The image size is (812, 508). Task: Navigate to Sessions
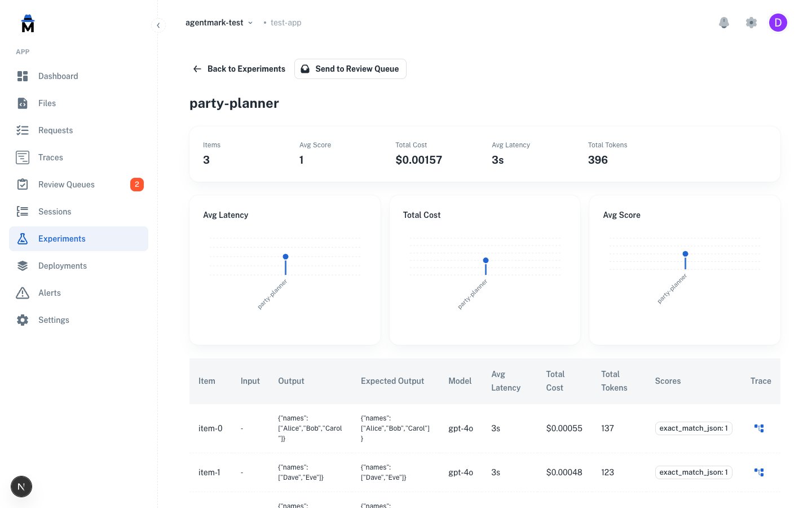pos(78,212)
